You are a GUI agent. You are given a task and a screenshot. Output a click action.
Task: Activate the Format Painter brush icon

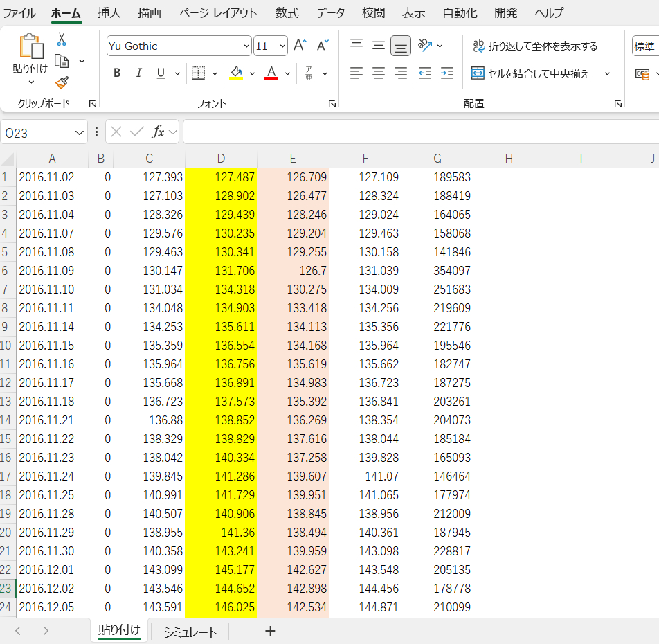pos(61,82)
